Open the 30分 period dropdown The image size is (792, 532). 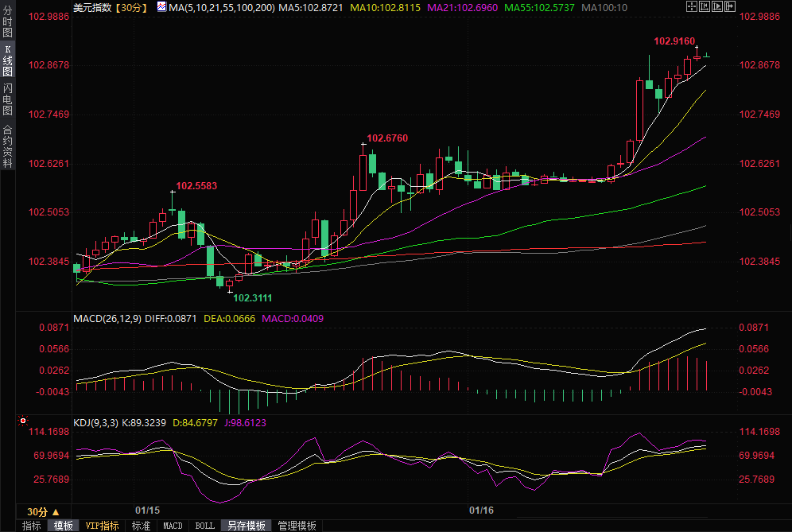tap(43, 511)
